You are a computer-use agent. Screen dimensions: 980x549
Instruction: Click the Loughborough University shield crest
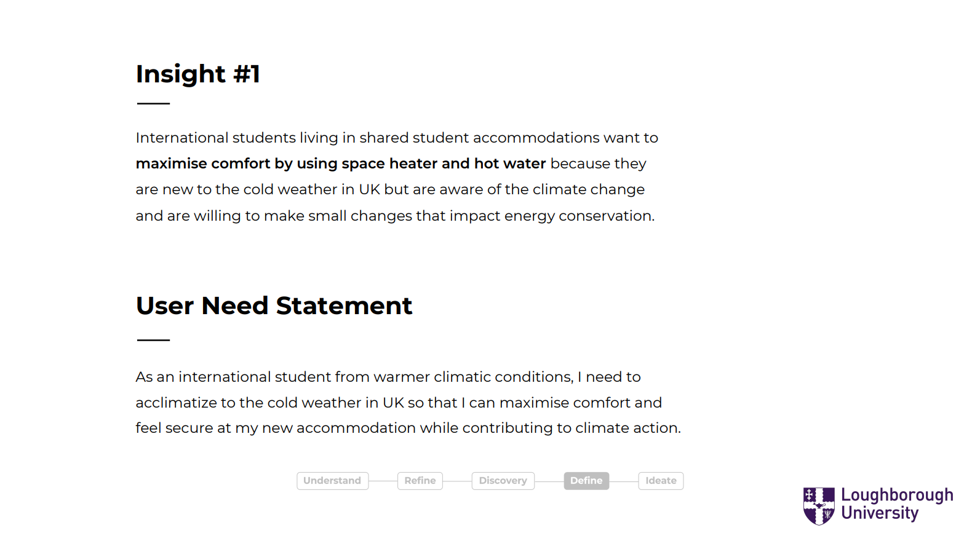pos(819,505)
